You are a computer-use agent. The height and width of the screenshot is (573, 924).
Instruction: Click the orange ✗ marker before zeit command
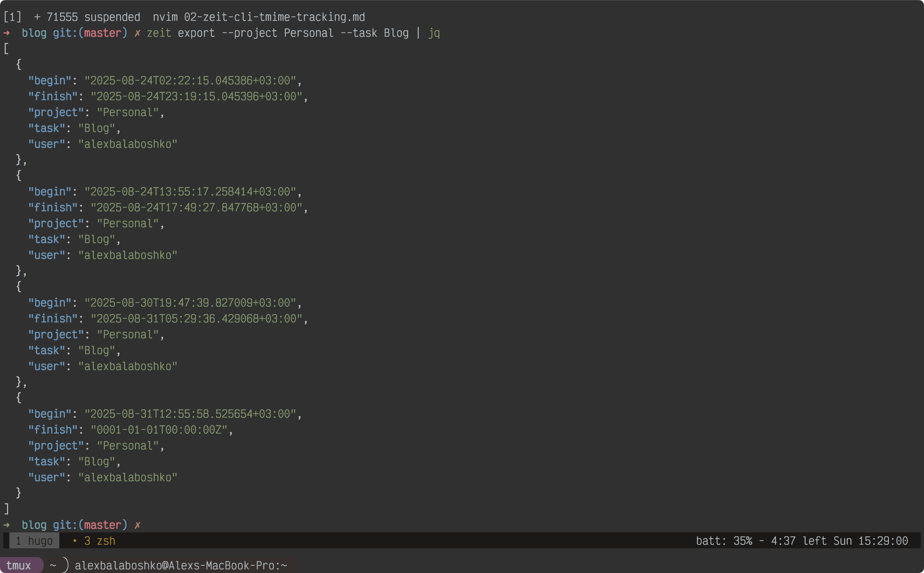[x=138, y=33]
